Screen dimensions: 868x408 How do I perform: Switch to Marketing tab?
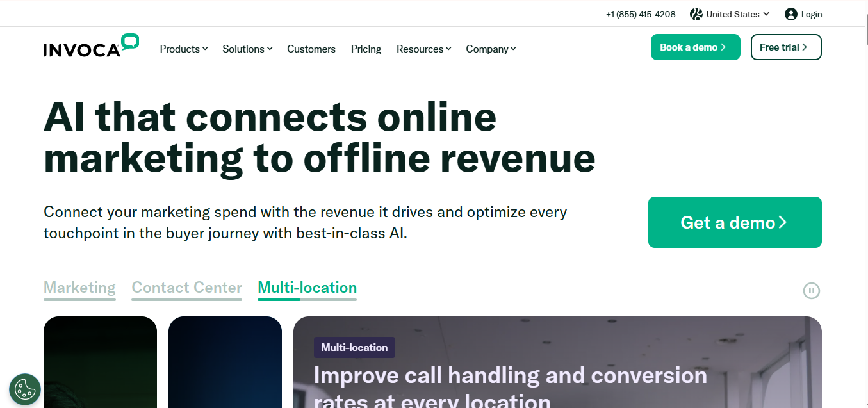pos(79,288)
